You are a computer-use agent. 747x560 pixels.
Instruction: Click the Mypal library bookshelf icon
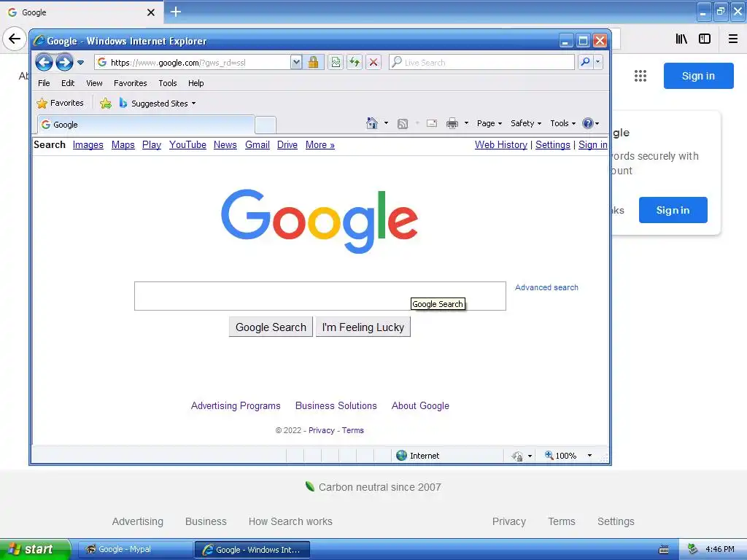click(x=682, y=39)
